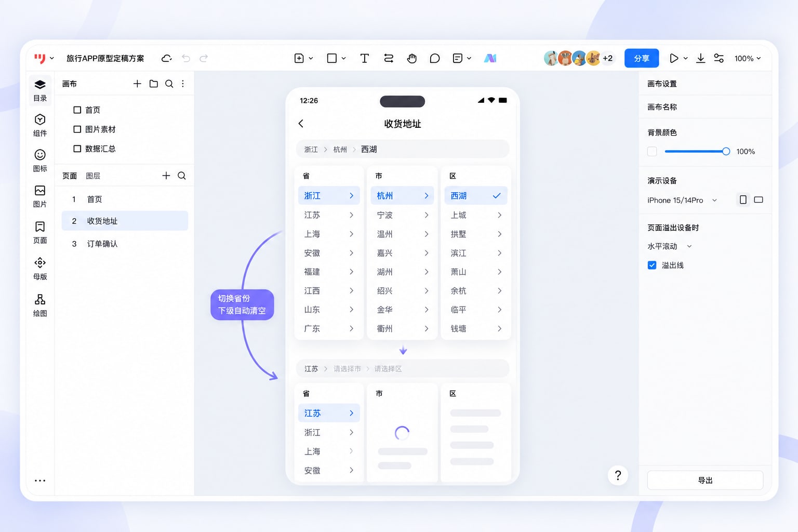
Task: Click the 导出 export button
Action: (705, 480)
